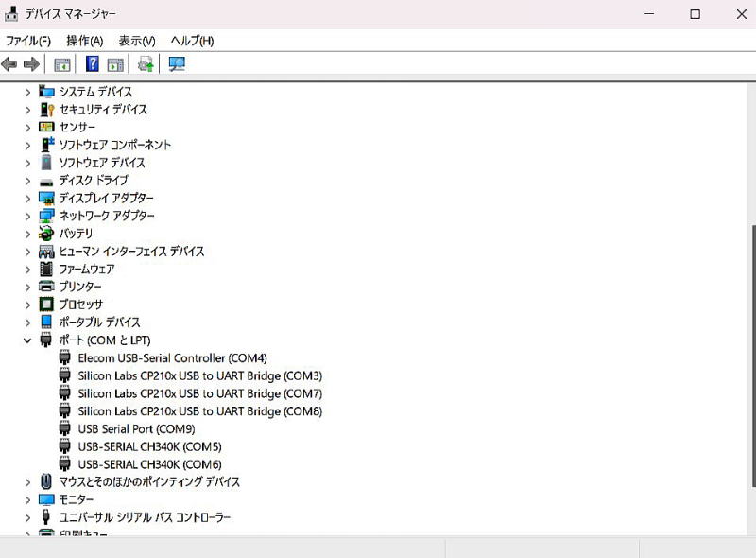
Task: Expand the ディスク ドライブ category
Action: point(27,181)
